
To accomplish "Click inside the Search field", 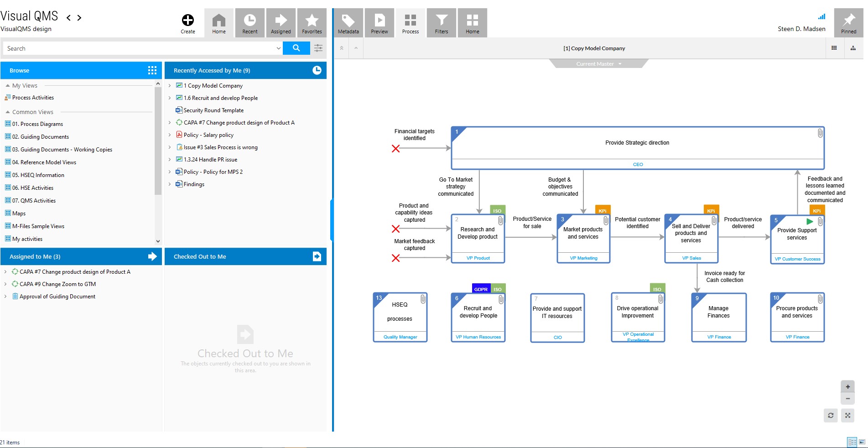I will pos(137,48).
